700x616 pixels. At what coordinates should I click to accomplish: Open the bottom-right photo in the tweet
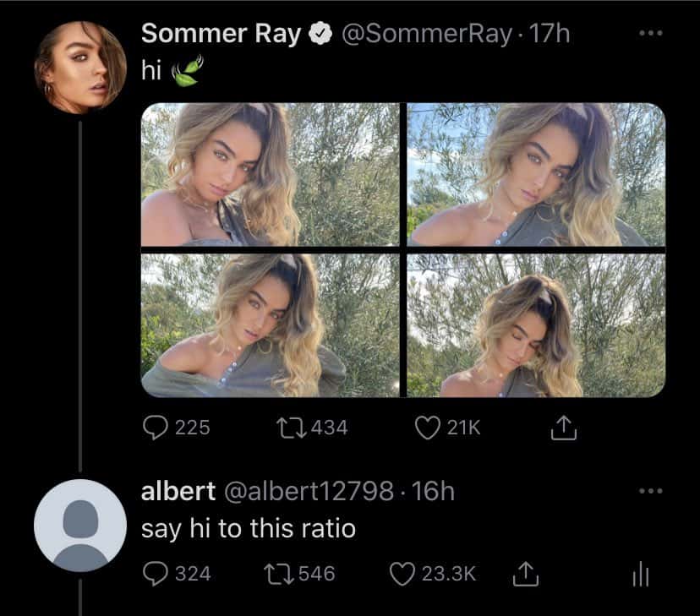[x=536, y=325]
